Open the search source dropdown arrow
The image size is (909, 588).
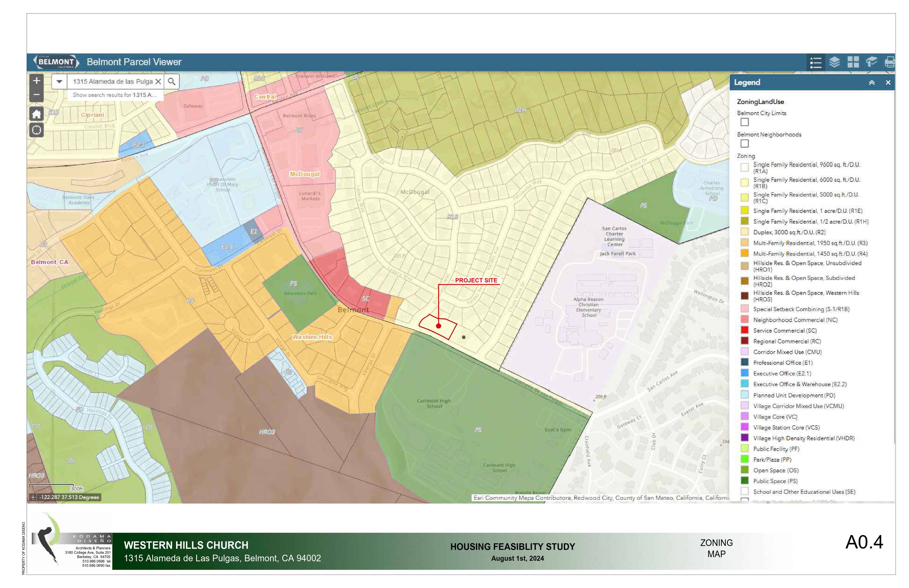click(x=59, y=82)
